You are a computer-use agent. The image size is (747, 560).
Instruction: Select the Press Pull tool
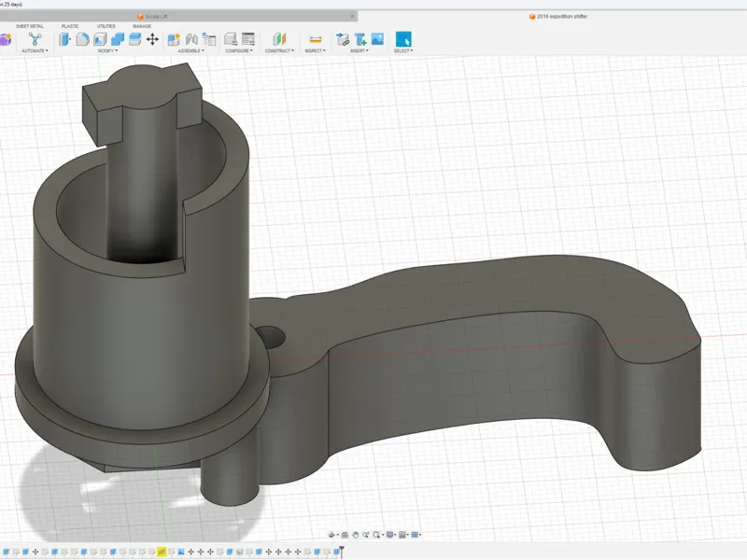click(x=64, y=39)
